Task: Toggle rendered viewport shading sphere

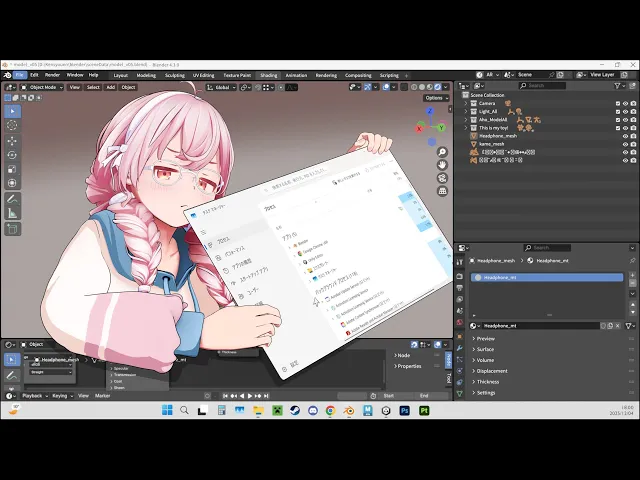Action: click(438, 87)
